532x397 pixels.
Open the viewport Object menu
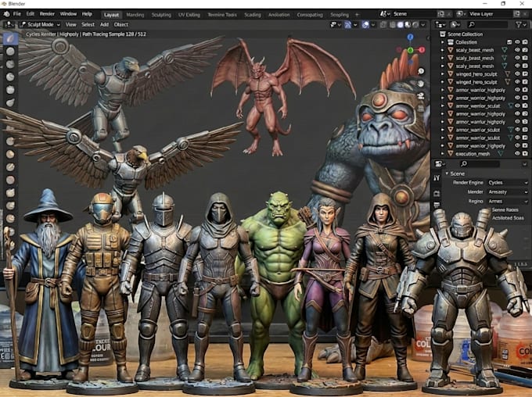point(121,24)
